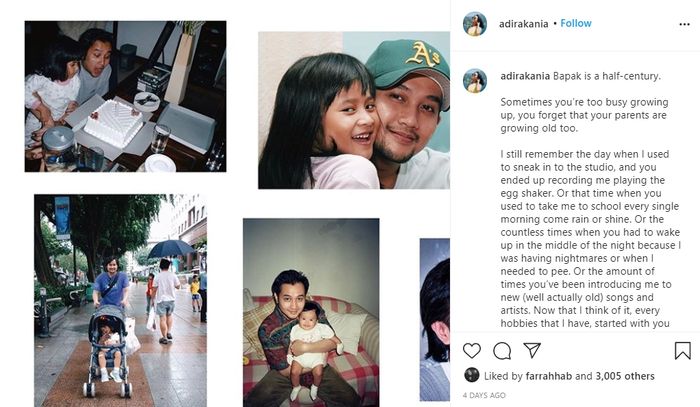
Task: Click the stroller on sidewalk photo
Action: [x=121, y=300]
